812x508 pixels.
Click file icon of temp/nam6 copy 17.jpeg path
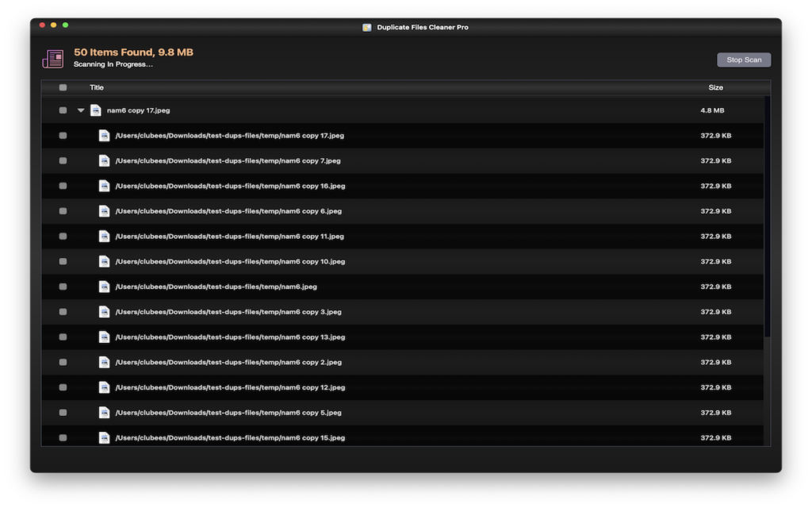(104, 135)
